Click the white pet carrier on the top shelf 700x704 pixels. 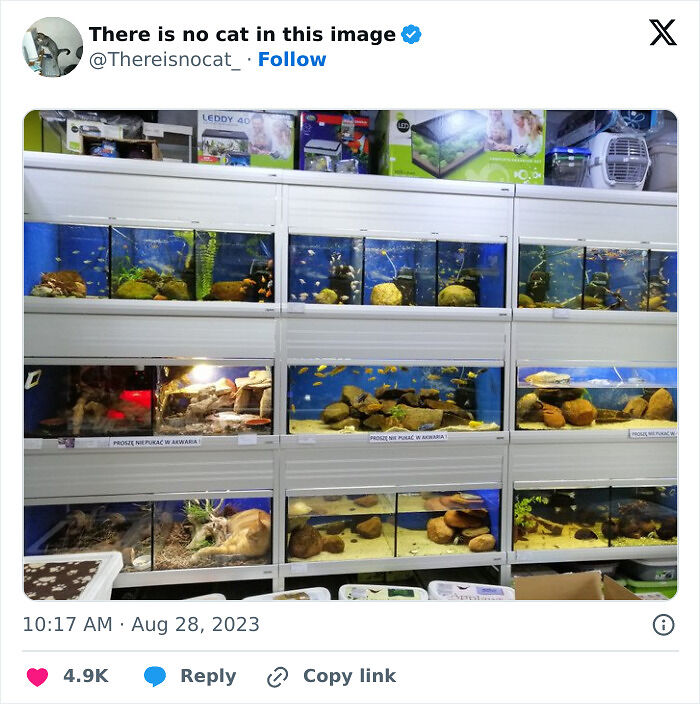pyautogui.click(x=618, y=159)
